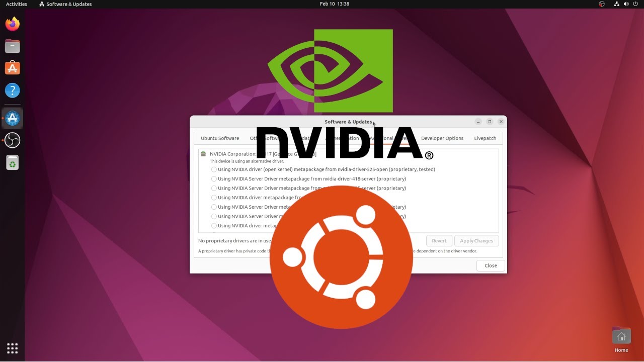644x362 pixels.
Task: Open the Trash icon in dock
Action: [13, 162]
